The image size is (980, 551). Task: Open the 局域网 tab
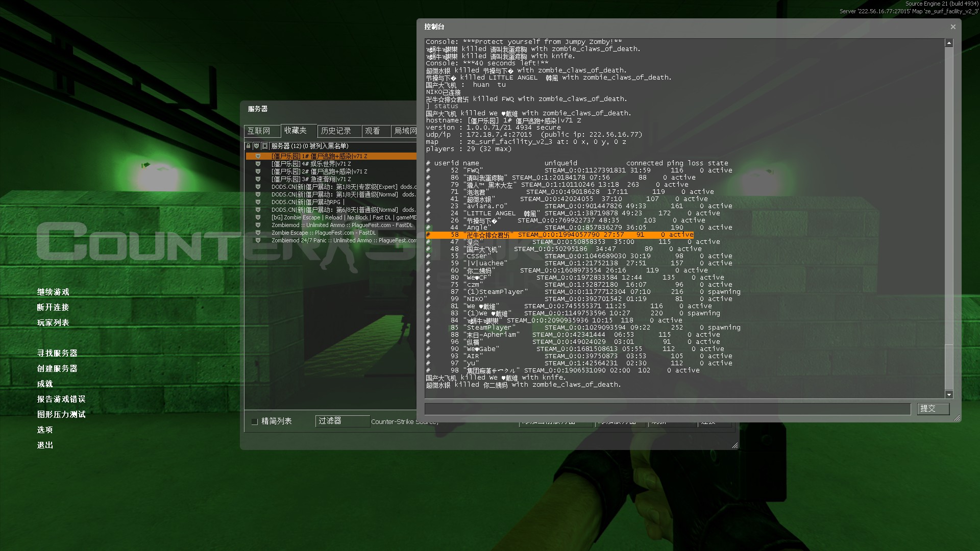(x=404, y=131)
